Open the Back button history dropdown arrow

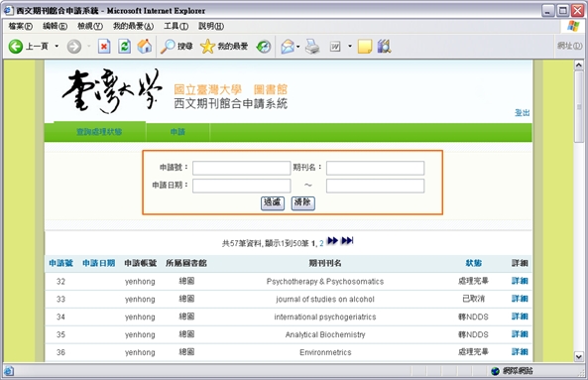click(57, 47)
